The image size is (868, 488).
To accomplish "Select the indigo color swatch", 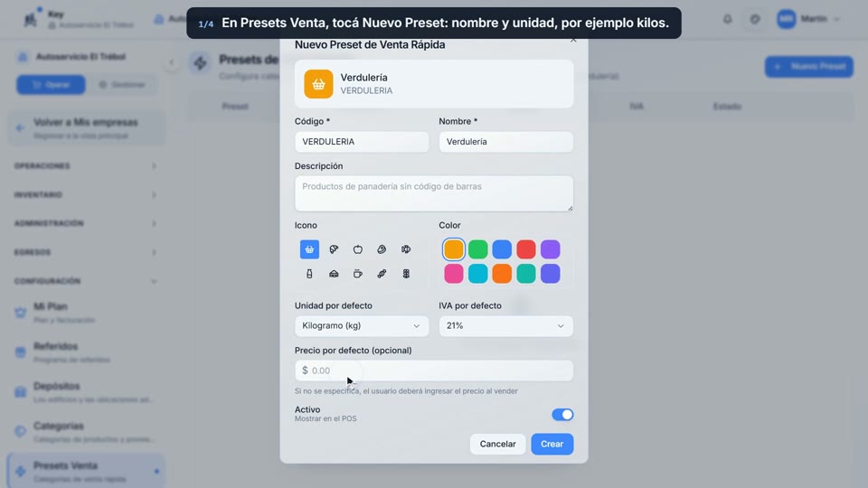I will pos(551,274).
